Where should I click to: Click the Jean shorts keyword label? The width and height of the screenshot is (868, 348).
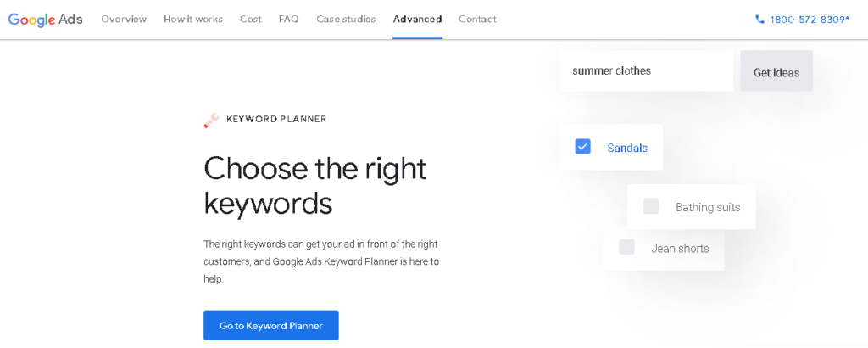click(x=680, y=248)
